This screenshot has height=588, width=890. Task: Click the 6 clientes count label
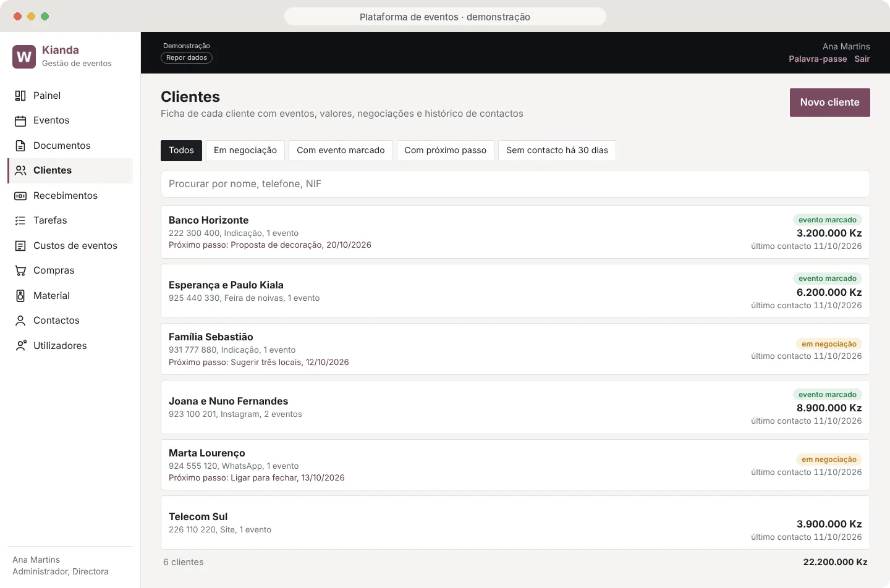[x=184, y=563]
